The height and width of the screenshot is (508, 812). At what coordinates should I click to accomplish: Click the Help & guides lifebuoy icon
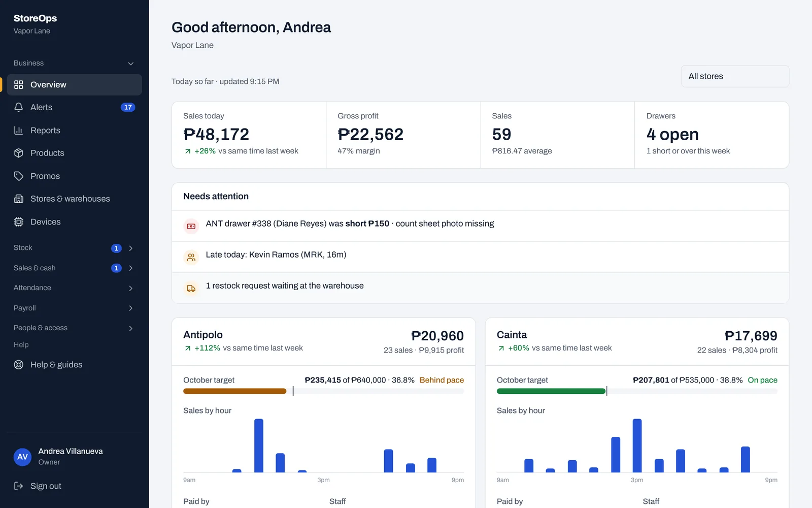click(19, 365)
